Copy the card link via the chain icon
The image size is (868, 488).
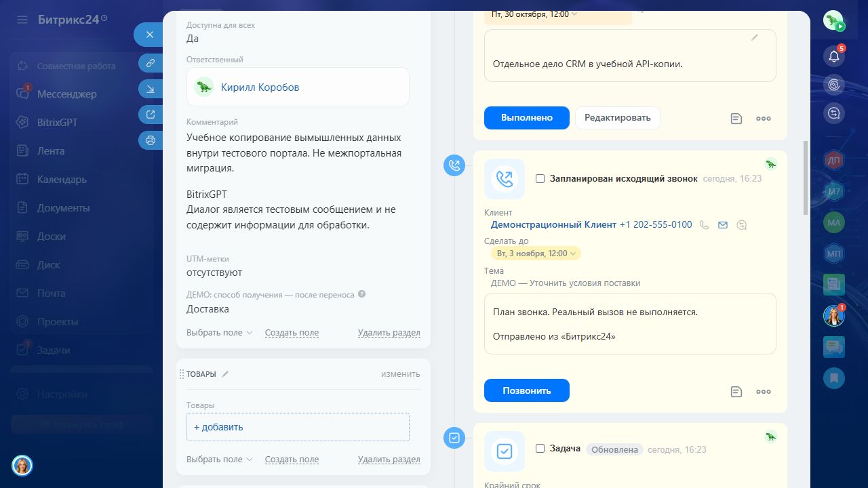pos(151,63)
